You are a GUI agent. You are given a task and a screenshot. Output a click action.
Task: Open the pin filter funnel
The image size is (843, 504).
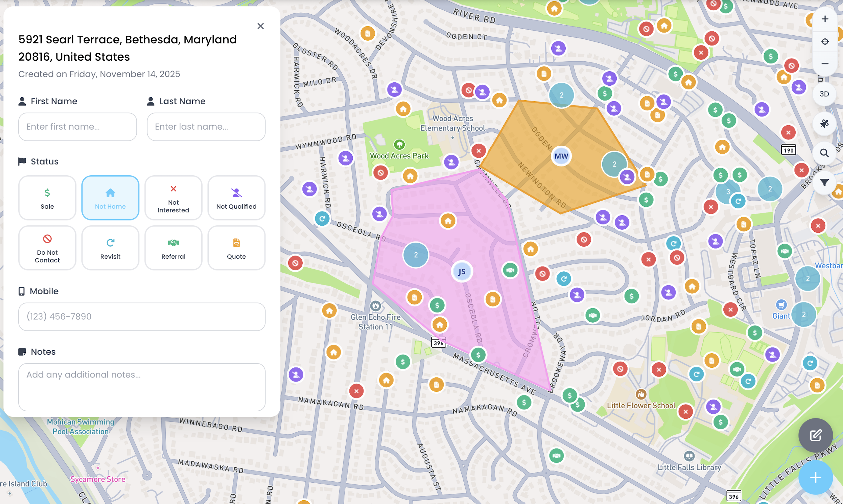(824, 183)
